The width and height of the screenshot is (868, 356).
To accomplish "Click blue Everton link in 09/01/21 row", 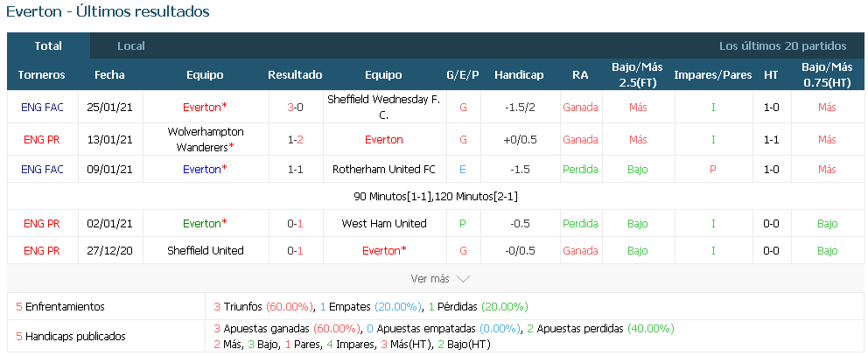I will coord(206,170).
